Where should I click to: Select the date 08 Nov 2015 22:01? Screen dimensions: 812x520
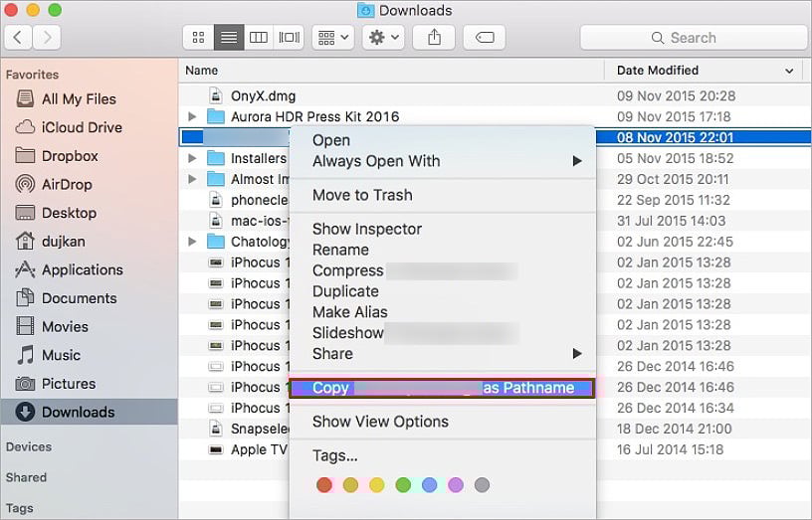[x=676, y=137]
